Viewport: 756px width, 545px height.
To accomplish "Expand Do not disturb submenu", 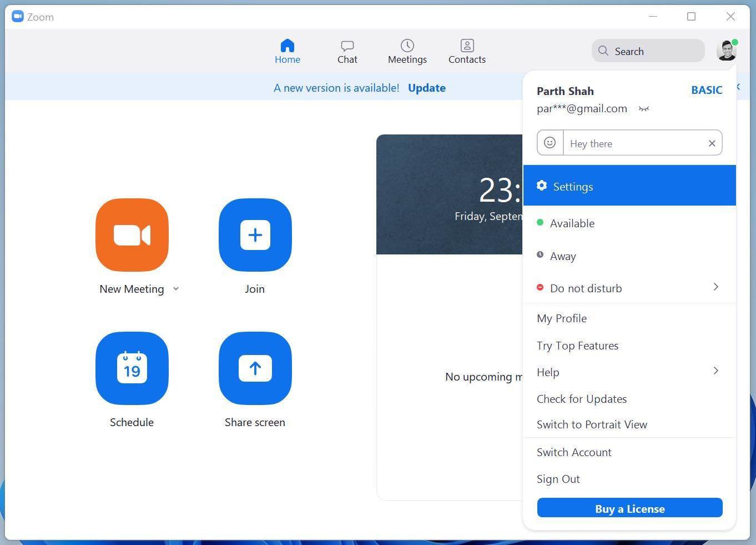I will point(715,287).
